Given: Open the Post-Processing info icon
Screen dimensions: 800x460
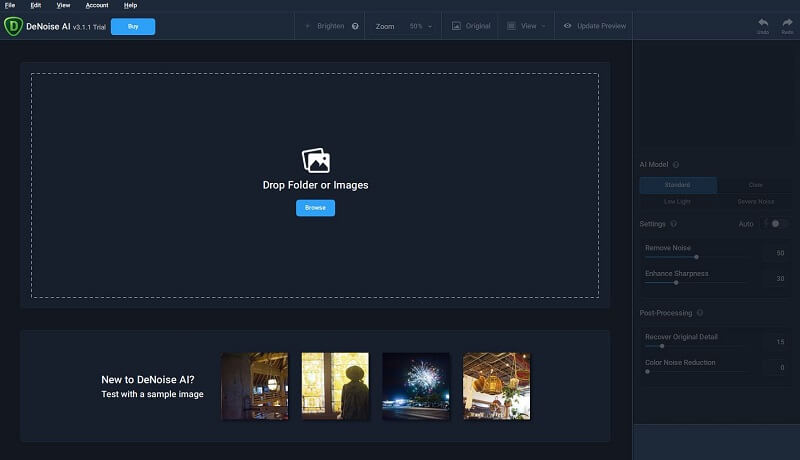Looking at the screenshot, I should pos(700,313).
